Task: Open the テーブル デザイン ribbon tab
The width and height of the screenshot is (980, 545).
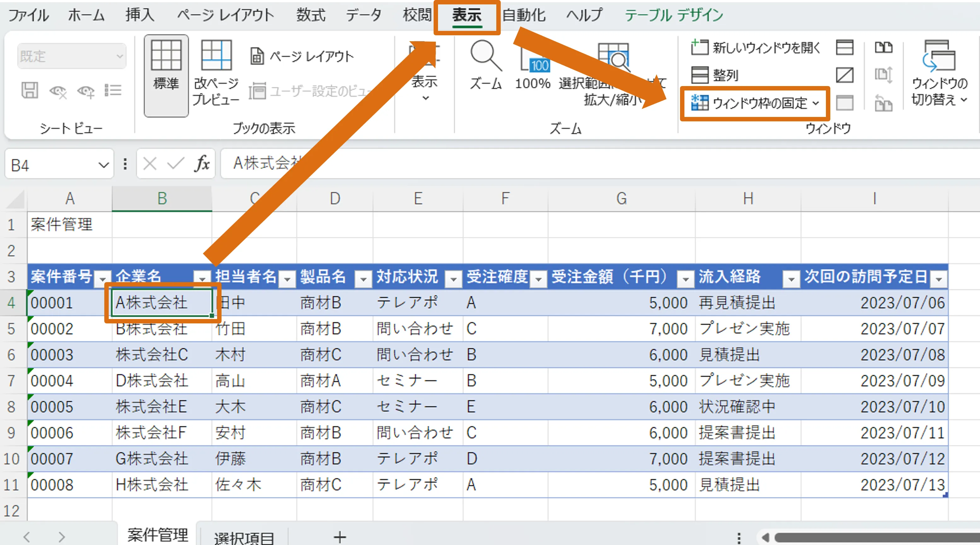Action: point(673,15)
